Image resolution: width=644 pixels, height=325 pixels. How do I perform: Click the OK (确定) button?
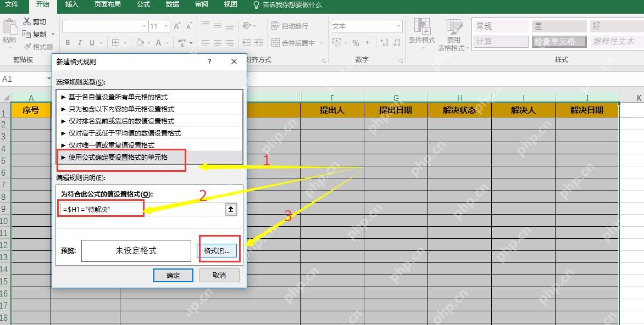pyautogui.click(x=173, y=276)
